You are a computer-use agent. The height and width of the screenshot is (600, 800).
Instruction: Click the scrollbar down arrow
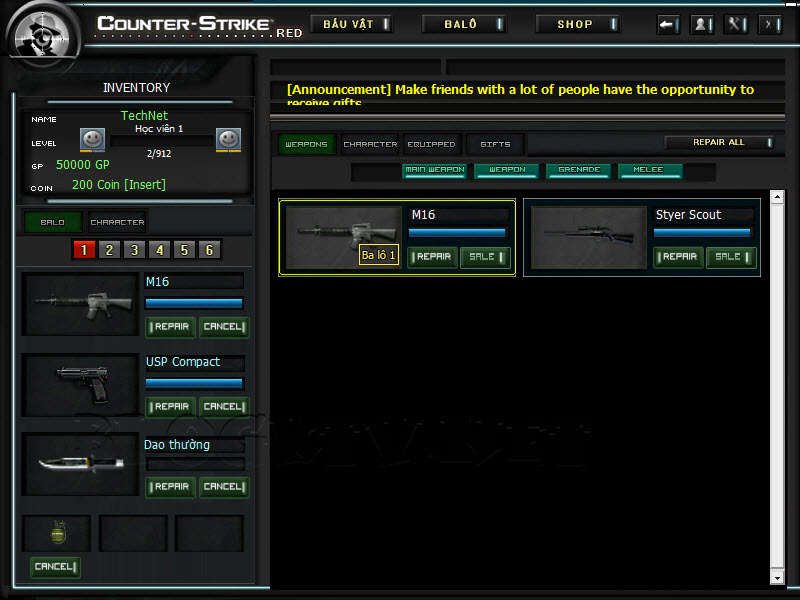tap(777, 578)
